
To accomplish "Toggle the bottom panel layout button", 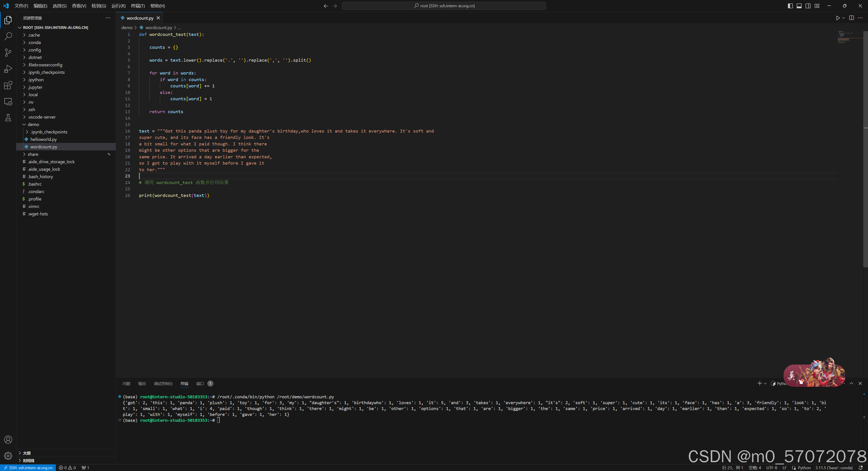I will (799, 6).
